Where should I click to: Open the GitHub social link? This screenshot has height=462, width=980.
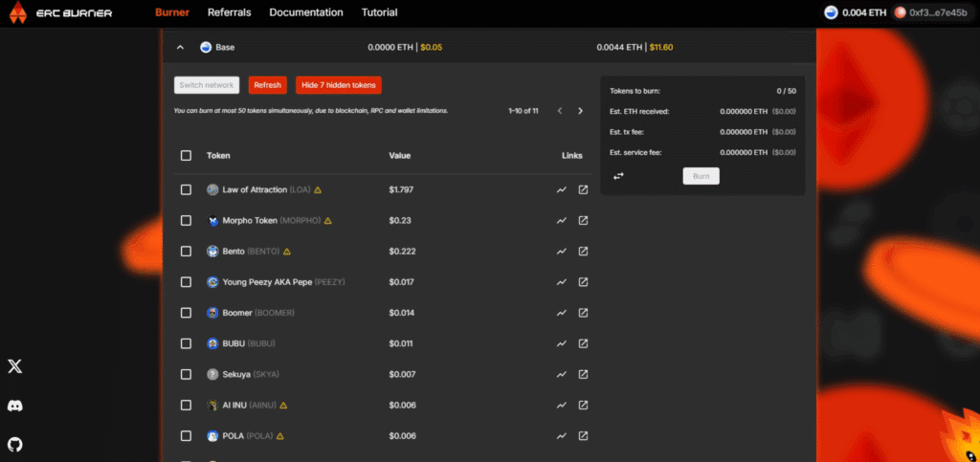[x=15, y=445]
